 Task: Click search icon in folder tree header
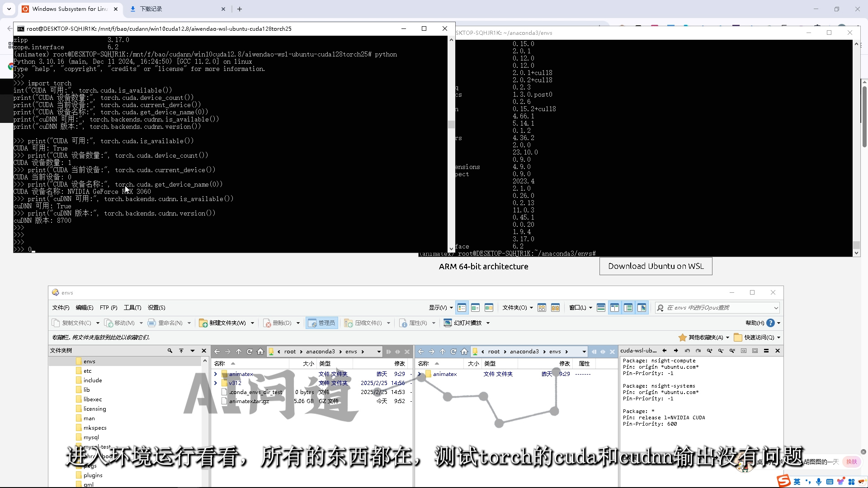170,351
